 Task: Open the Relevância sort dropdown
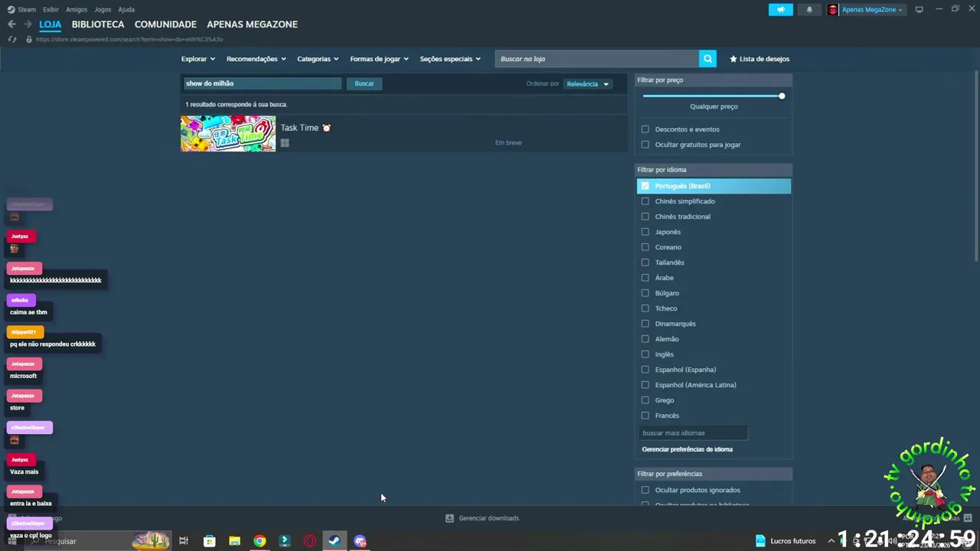588,84
